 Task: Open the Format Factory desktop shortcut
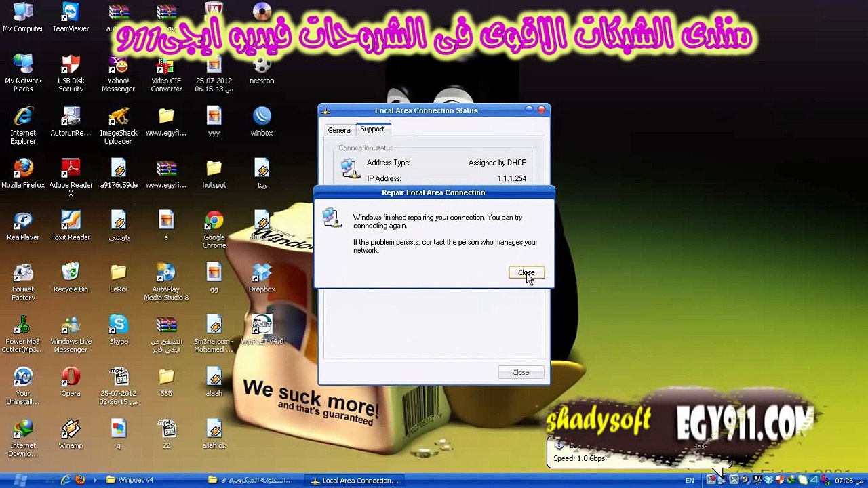22,283
